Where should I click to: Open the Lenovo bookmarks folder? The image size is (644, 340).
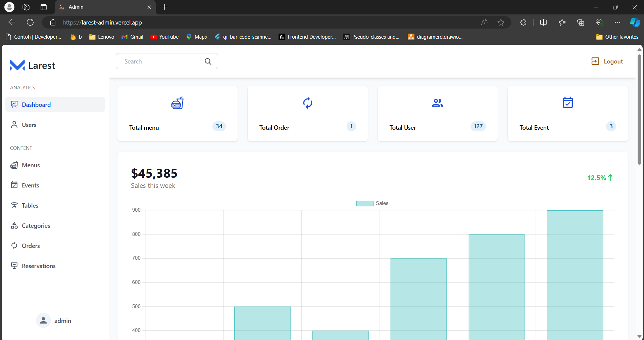pos(102,37)
